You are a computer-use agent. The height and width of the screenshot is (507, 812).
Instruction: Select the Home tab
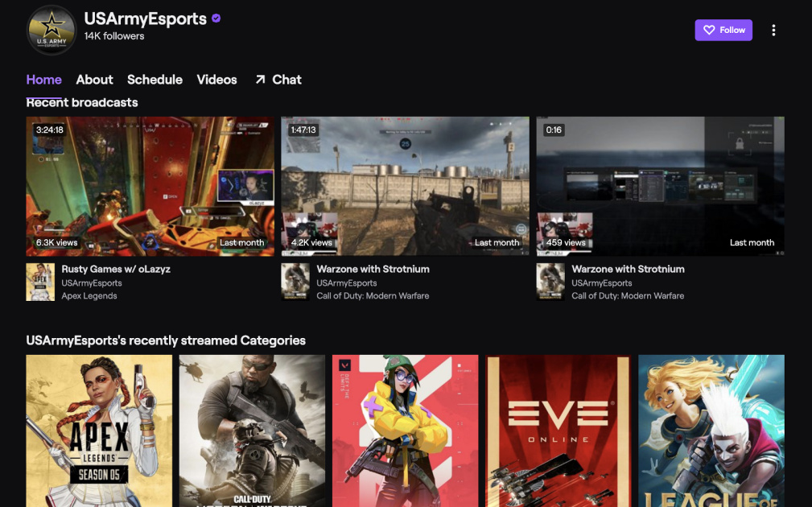coord(43,80)
